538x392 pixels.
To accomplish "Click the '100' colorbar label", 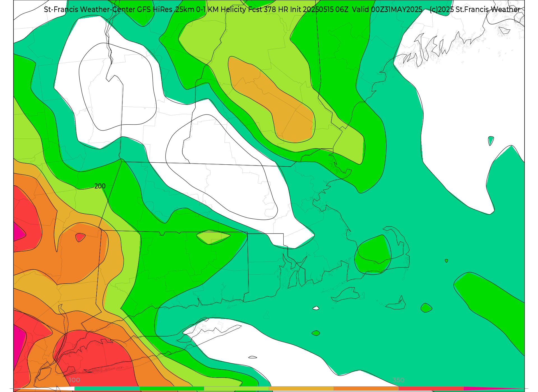I will 75,380.
